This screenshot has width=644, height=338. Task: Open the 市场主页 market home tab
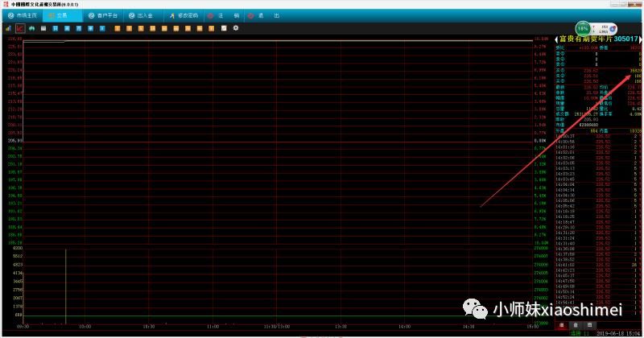(23, 15)
